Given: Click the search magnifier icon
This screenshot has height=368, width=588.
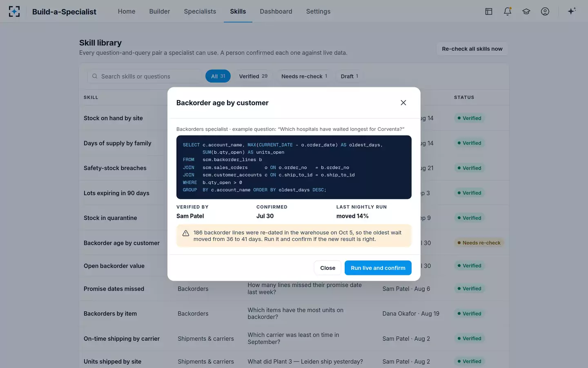Looking at the screenshot, I should 95,76.
